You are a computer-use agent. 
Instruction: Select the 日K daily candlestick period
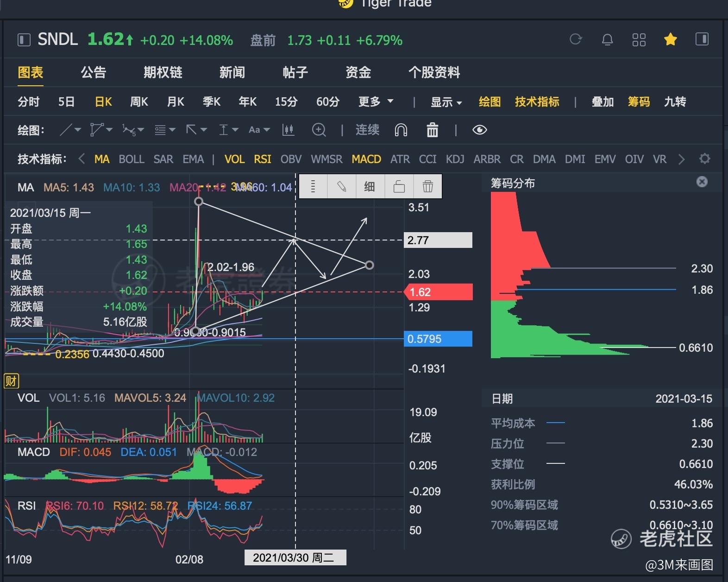(103, 102)
